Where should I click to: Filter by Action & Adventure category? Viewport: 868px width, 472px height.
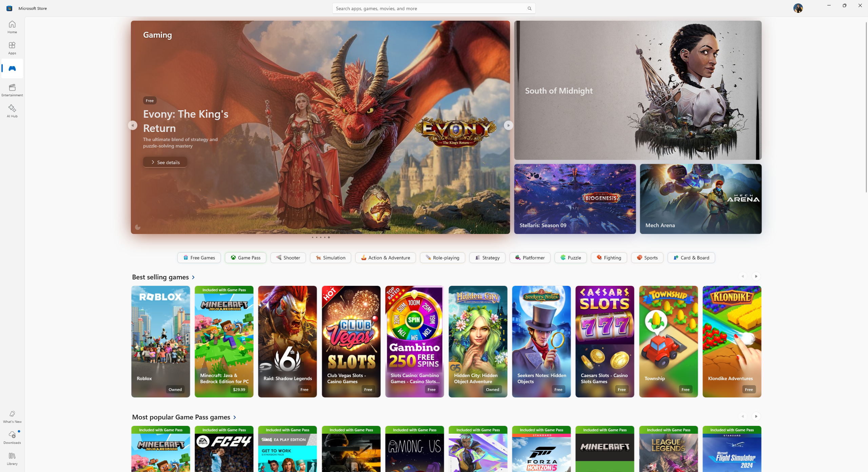[x=385, y=258]
